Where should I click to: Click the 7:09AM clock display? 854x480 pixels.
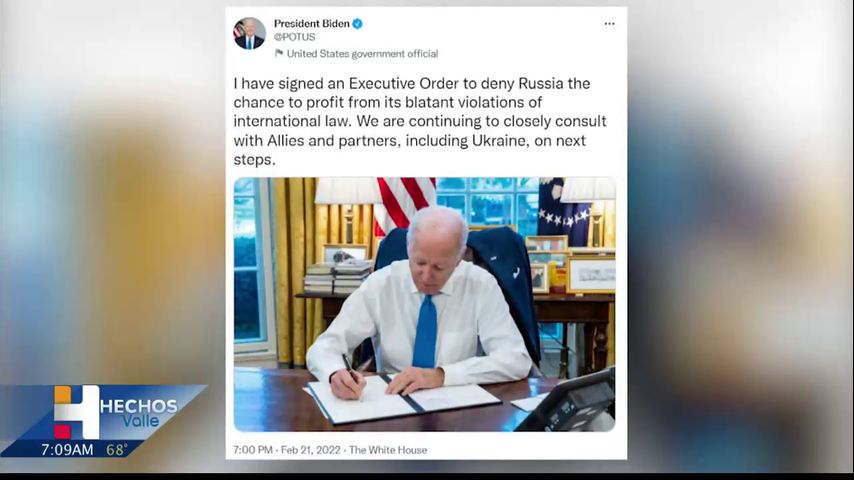tap(67, 449)
